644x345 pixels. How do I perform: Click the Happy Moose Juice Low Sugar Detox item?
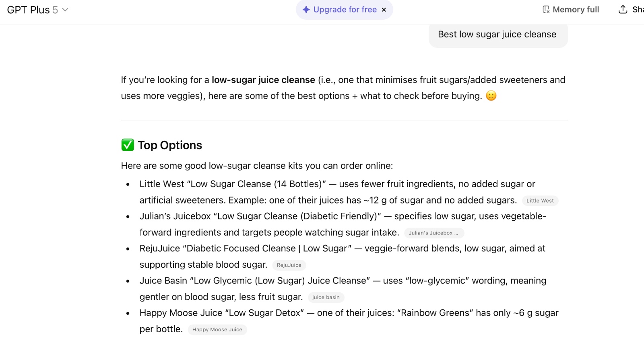tap(221, 313)
